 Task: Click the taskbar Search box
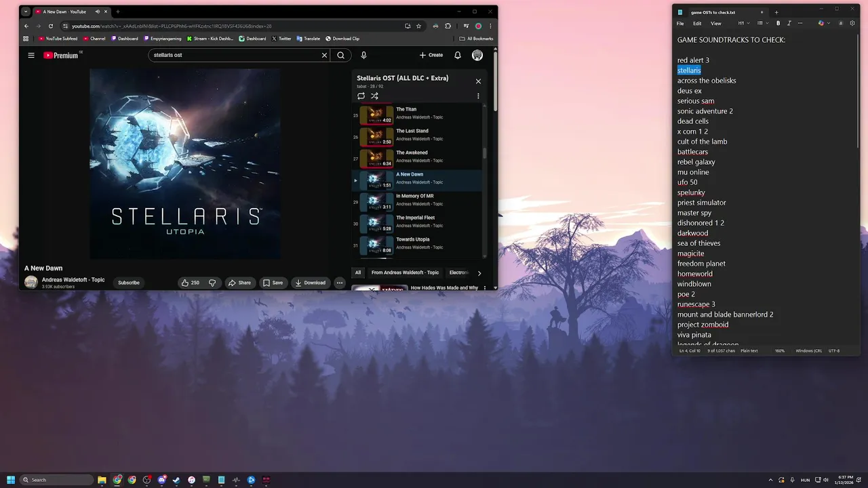[57, 480]
